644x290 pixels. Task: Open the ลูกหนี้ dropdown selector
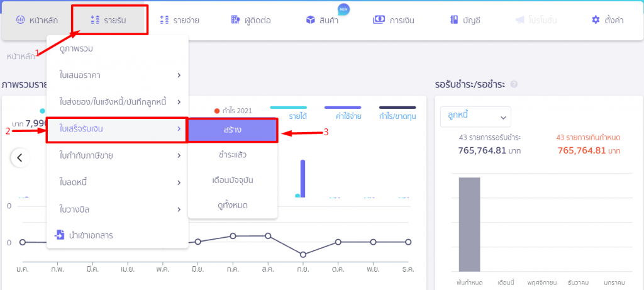point(476,116)
